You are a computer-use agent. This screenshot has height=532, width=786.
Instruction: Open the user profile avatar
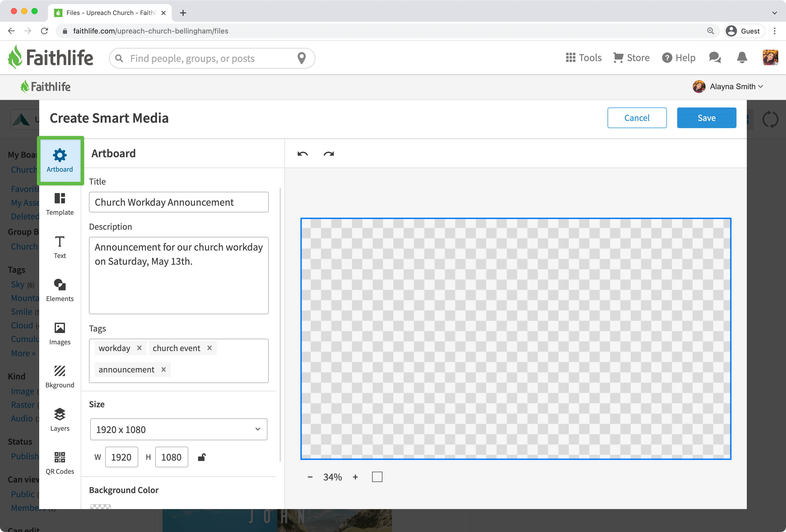770,58
